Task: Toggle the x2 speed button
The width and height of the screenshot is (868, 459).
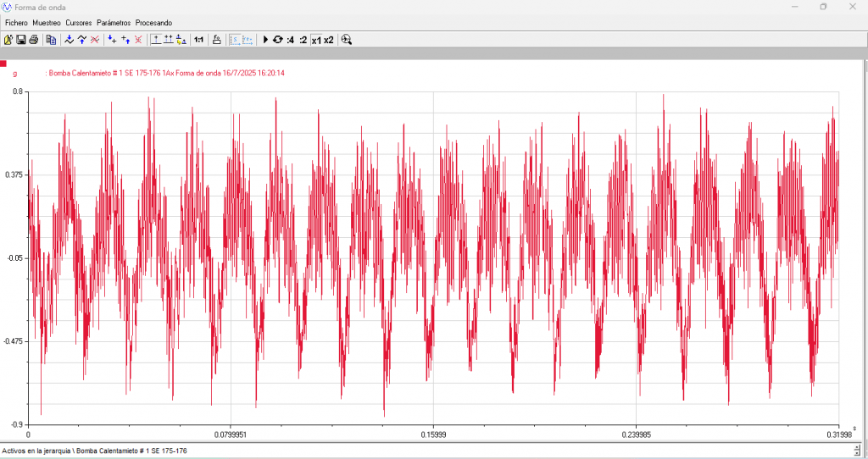Action: pos(329,40)
